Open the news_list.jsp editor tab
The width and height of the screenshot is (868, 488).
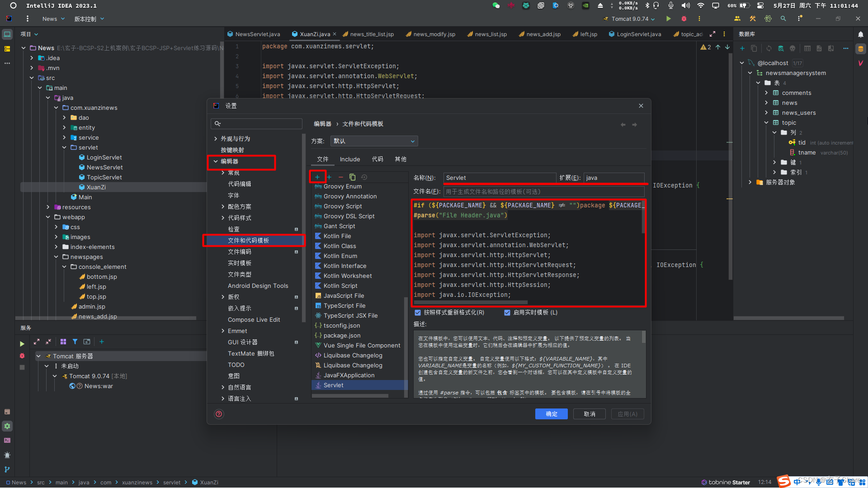coord(487,34)
